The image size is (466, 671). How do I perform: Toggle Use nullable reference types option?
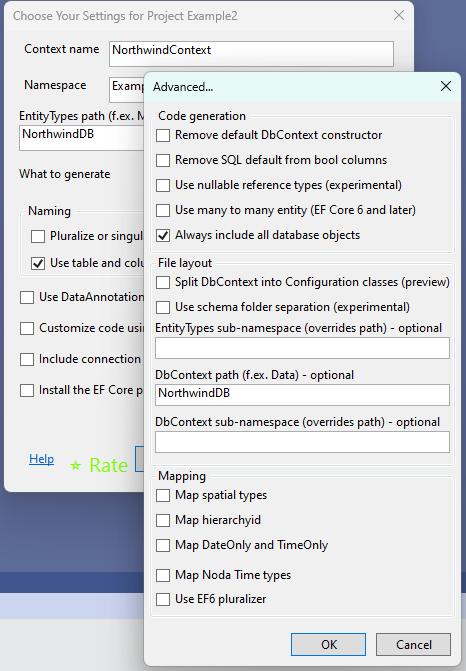point(163,185)
